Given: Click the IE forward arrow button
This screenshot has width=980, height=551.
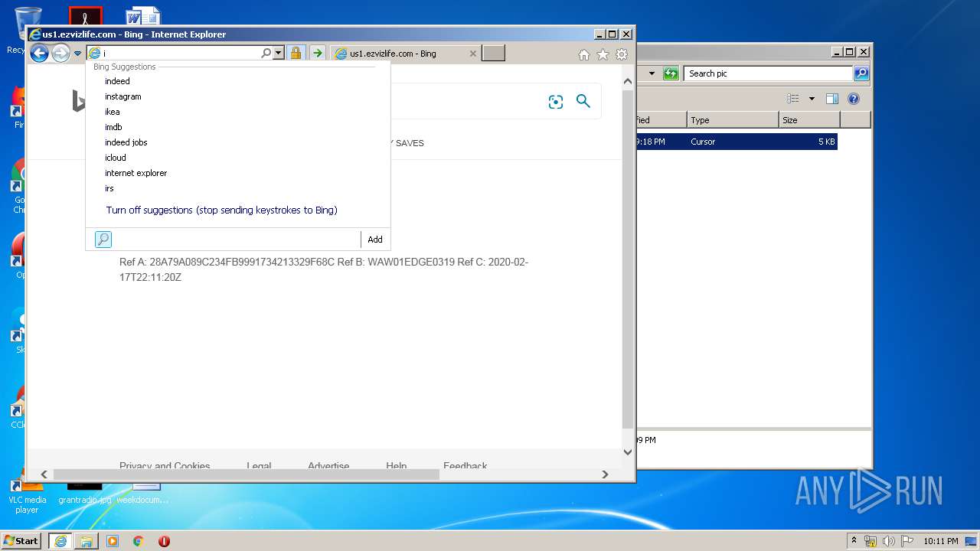Looking at the screenshot, I should (x=60, y=53).
